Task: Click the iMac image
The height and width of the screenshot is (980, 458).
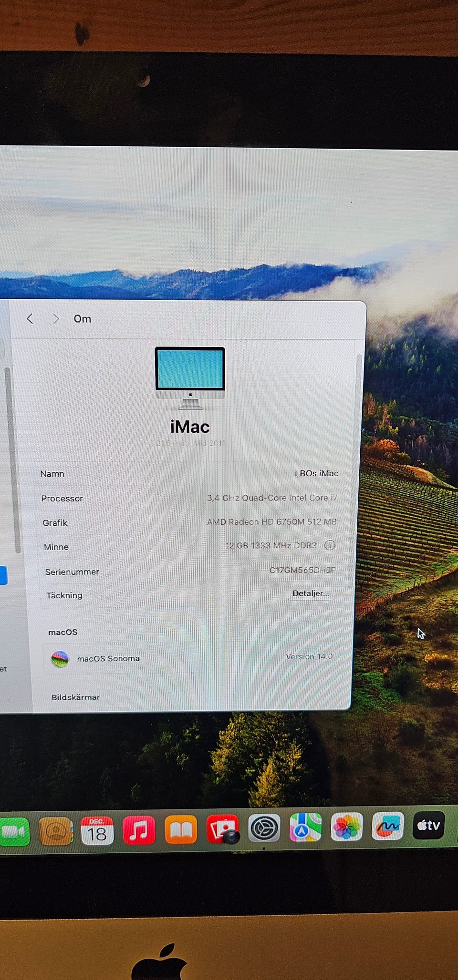Action: [190, 378]
